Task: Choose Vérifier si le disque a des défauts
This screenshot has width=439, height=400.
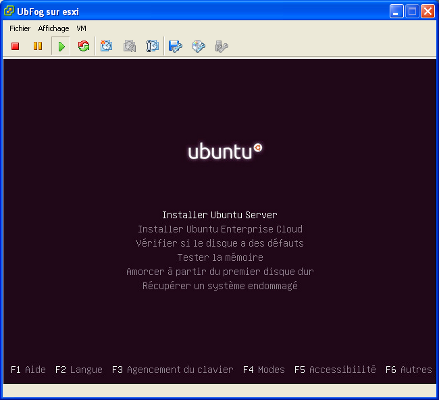Action: point(220,243)
